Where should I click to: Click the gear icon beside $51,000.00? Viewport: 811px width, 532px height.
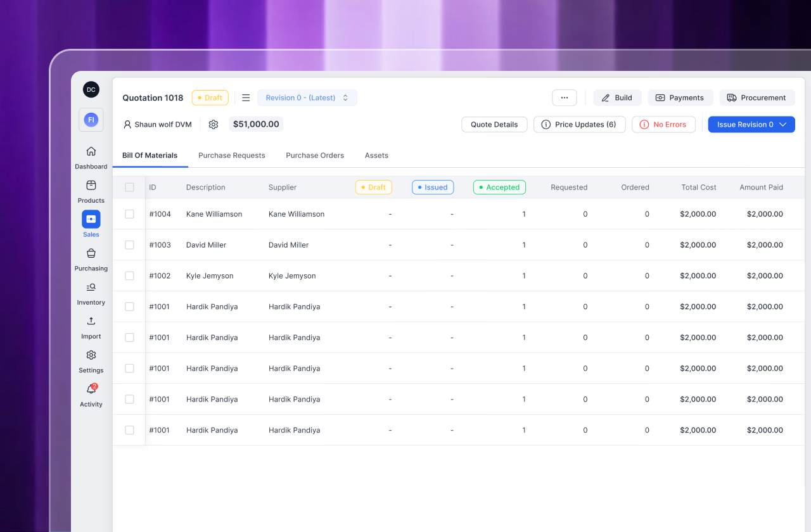(214, 125)
